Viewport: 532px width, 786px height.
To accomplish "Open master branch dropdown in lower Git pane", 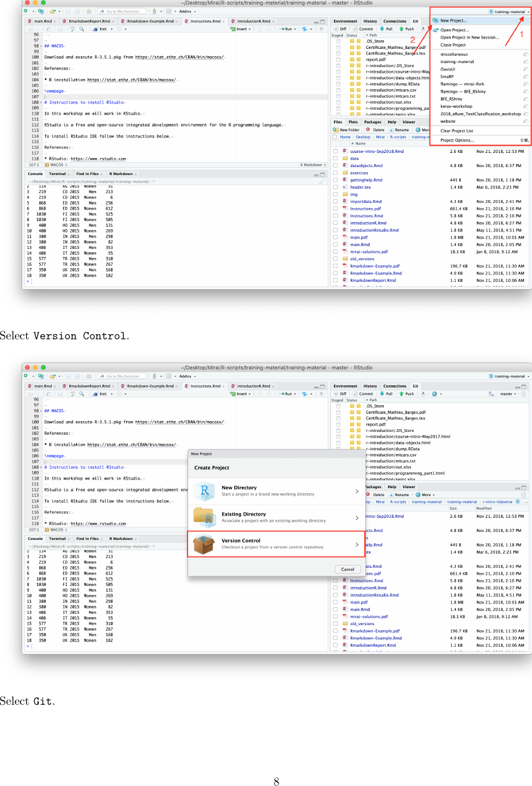I will coord(508,393).
